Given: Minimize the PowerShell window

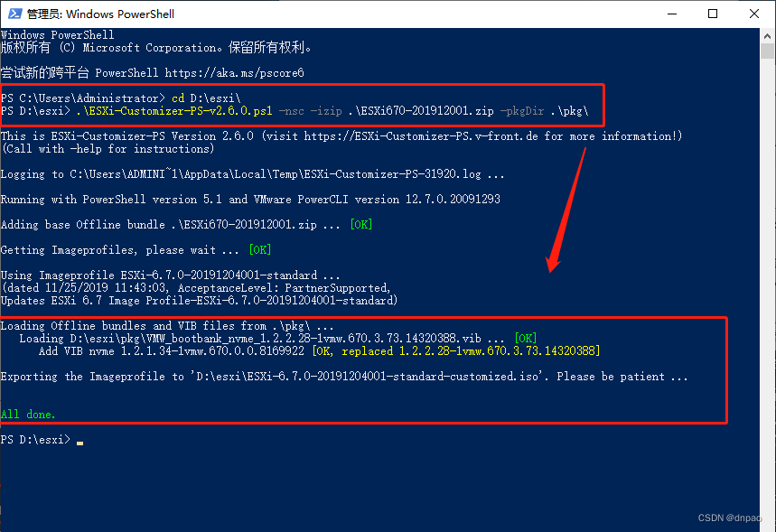Looking at the screenshot, I should pyautogui.click(x=671, y=14).
